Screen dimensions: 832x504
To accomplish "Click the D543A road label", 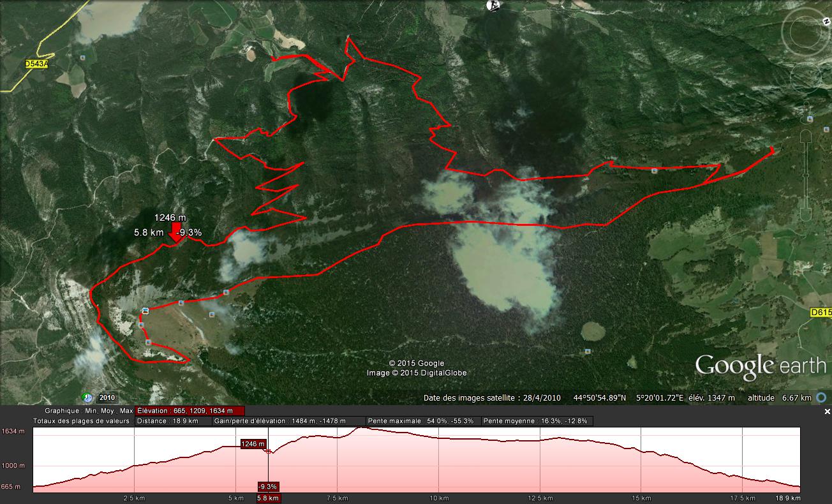I will (36, 64).
